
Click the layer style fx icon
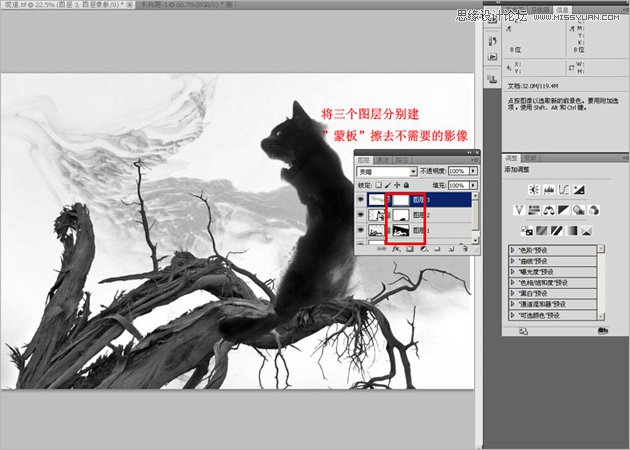click(396, 249)
